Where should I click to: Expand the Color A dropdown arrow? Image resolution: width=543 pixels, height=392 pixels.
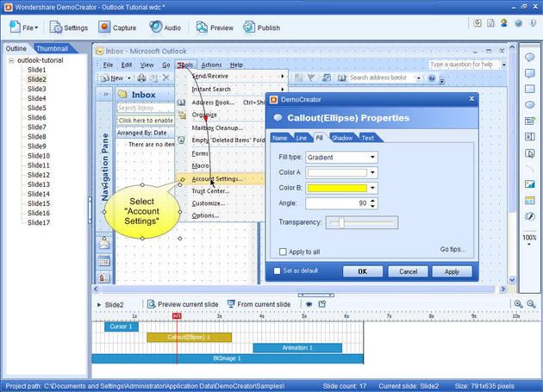[372, 172]
